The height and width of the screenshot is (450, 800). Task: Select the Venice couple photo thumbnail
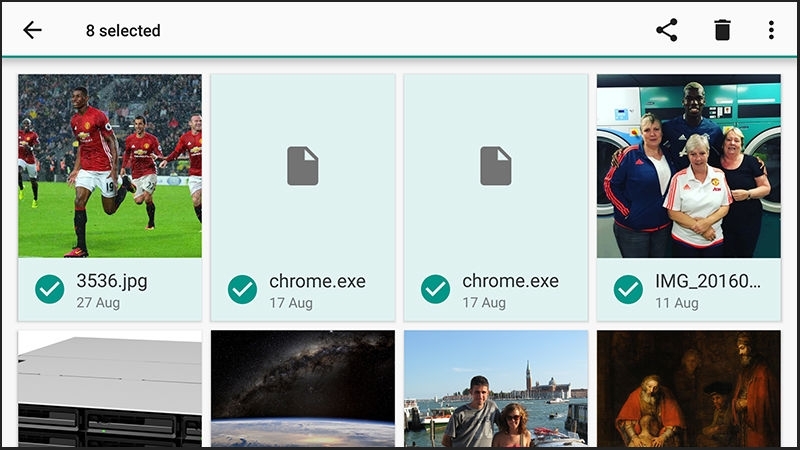point(496,389)
